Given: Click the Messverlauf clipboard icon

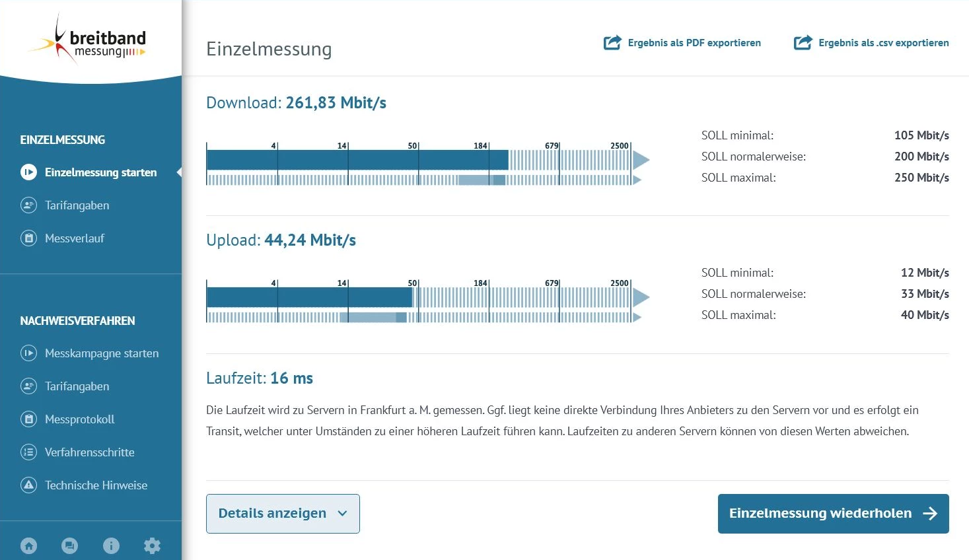Looking at the screenshot, I should pos(28,238).
